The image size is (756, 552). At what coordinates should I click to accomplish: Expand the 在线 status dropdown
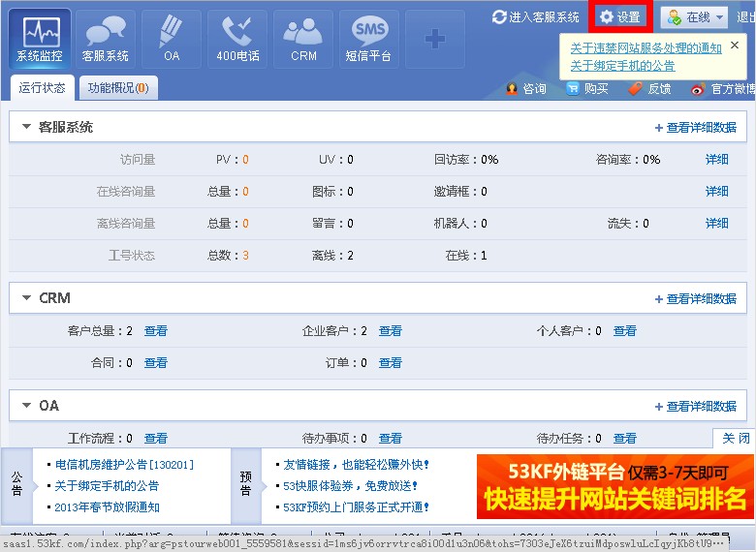(696, 17)
